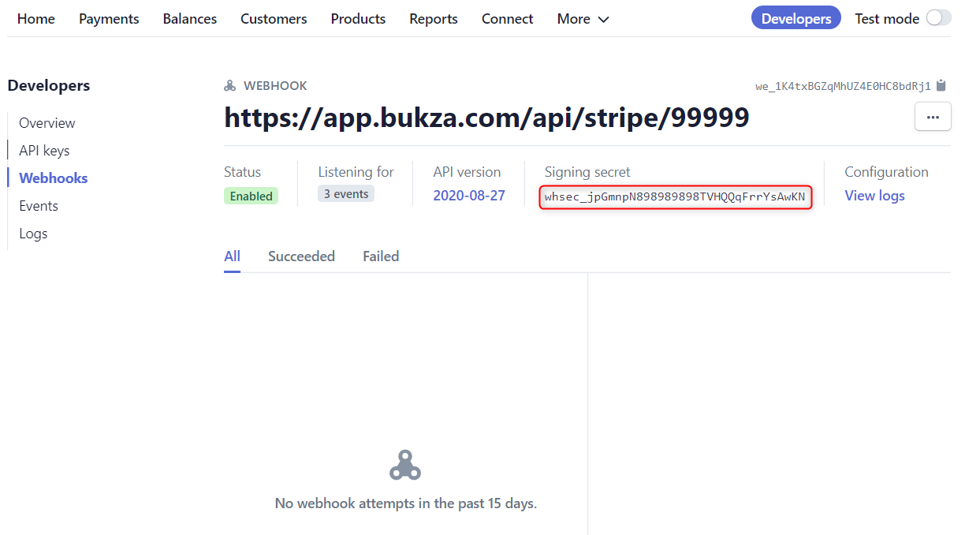Open the Products section
The image size is (980, 535).
(x=358, y=19)
